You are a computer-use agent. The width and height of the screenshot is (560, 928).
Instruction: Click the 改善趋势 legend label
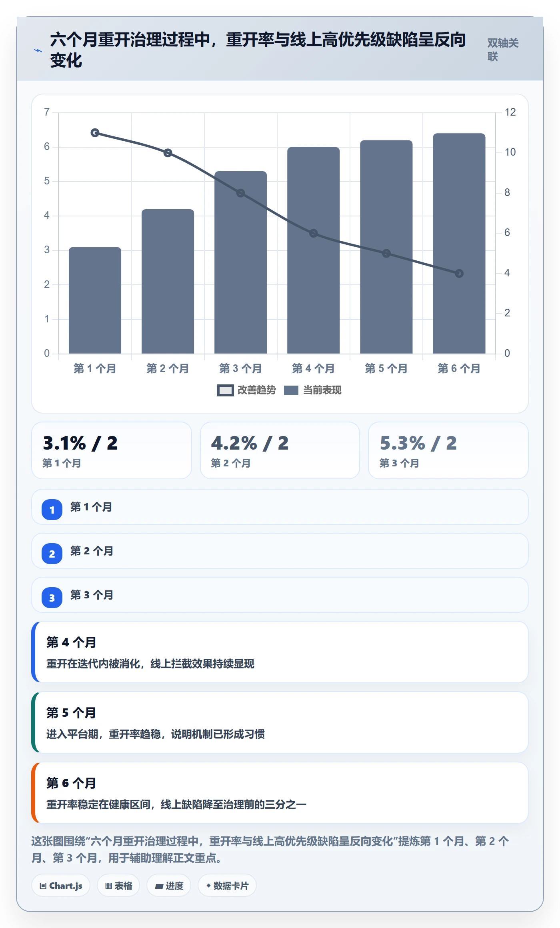[256, 390]
